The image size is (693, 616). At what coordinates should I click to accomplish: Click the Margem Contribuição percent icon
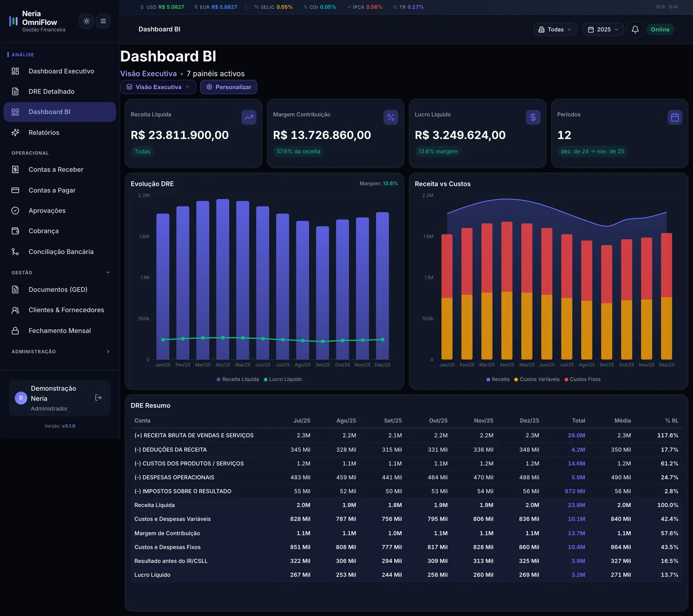(x=391, y=117)
